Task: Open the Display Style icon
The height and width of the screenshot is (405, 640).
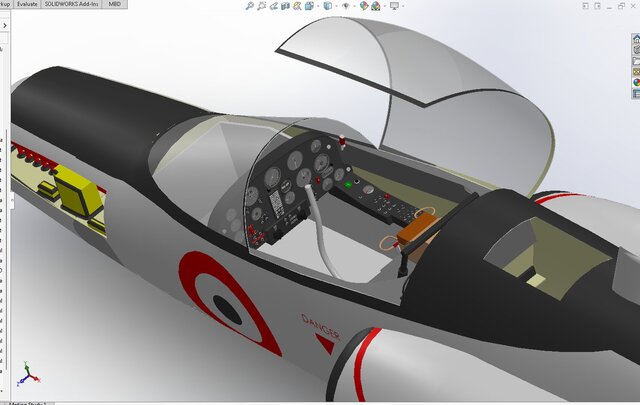Action: pyautogui.click(x=327, y=6)
